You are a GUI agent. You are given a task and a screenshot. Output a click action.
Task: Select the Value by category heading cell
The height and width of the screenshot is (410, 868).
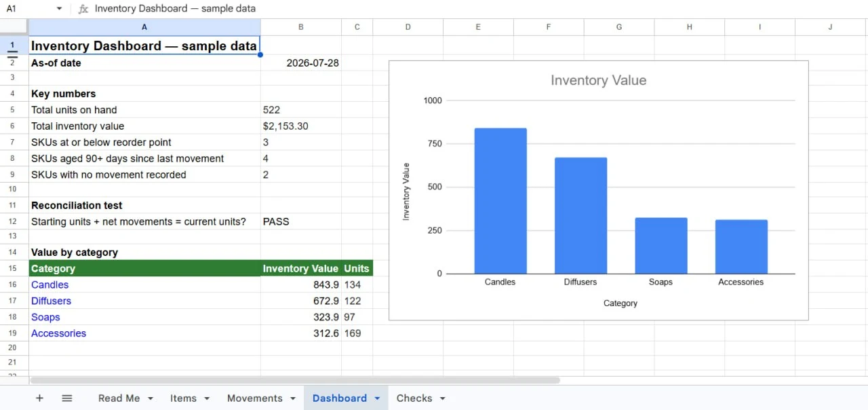[144, 253]
